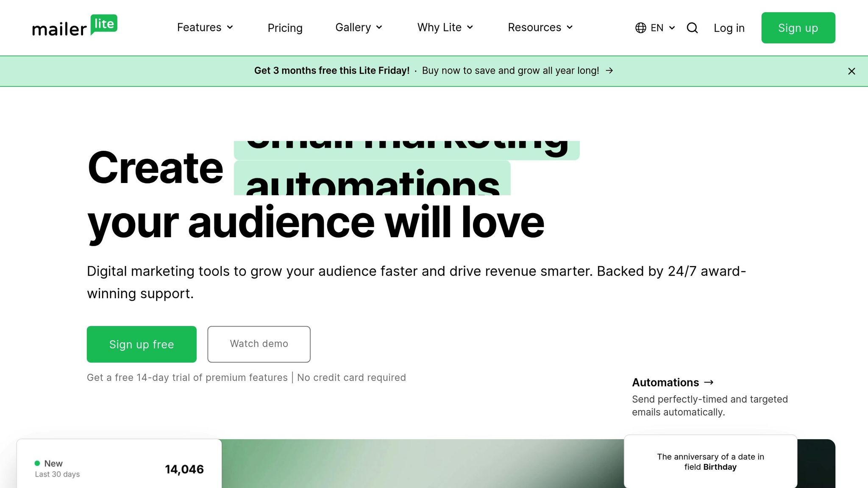Viewport: 868px width, 488px height.
Task: Click the green dot beside New stat
Action: point(37,463)
